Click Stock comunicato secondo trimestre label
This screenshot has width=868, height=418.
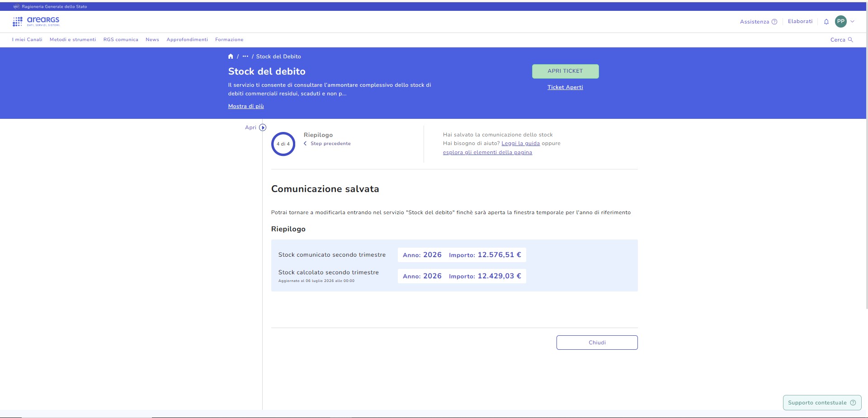332,255
